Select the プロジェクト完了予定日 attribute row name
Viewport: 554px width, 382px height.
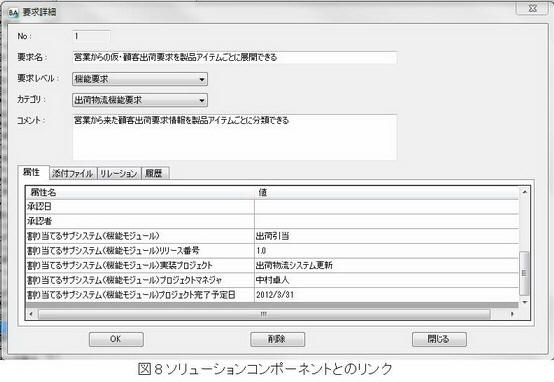tap(140, 295)
